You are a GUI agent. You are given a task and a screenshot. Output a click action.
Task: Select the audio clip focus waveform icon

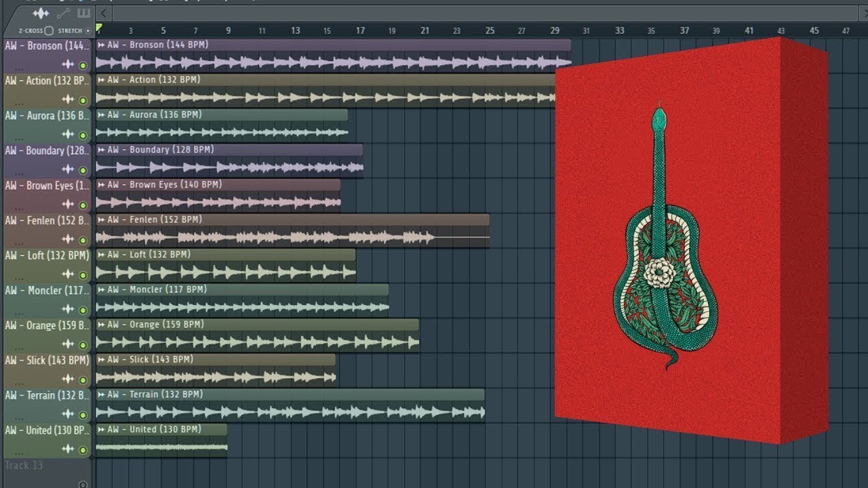tap(41, 14)
